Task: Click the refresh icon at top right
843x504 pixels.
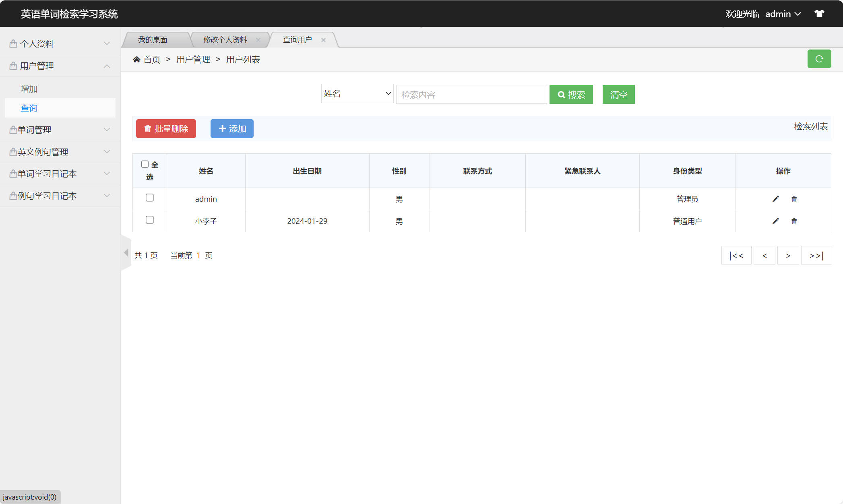Action: (819, 59)
